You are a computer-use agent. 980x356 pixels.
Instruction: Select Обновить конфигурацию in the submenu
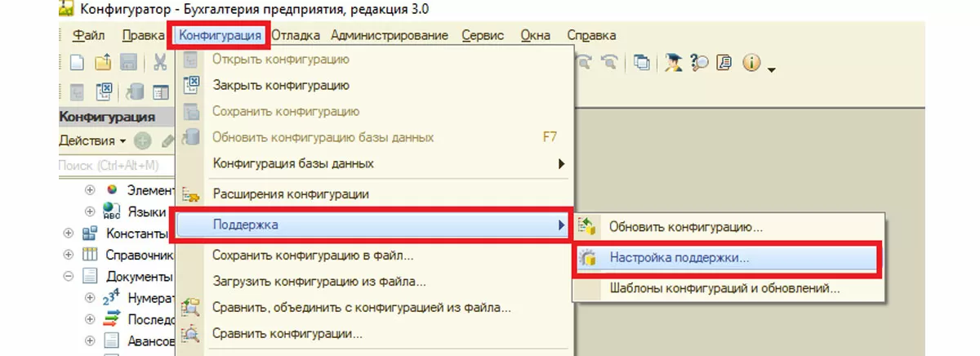(x=728, y=226)
